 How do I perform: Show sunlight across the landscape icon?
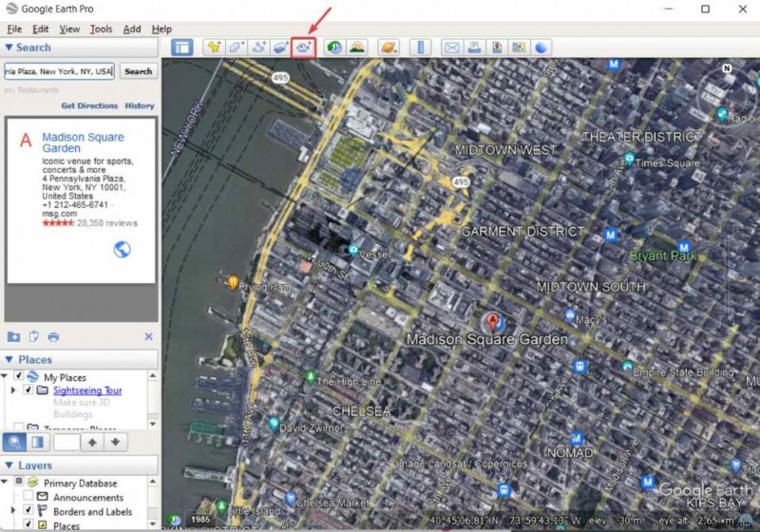click(357, 47)
